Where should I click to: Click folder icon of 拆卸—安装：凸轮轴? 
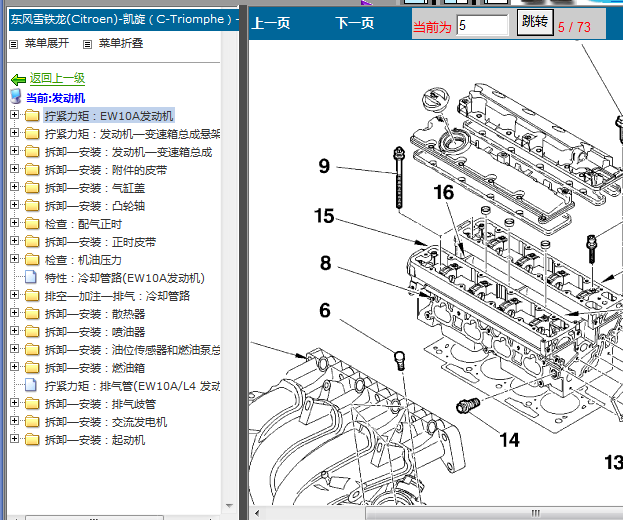[32, 205]
